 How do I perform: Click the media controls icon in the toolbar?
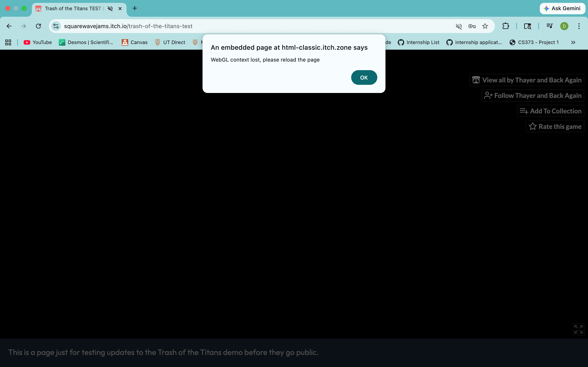click(549, 26)
